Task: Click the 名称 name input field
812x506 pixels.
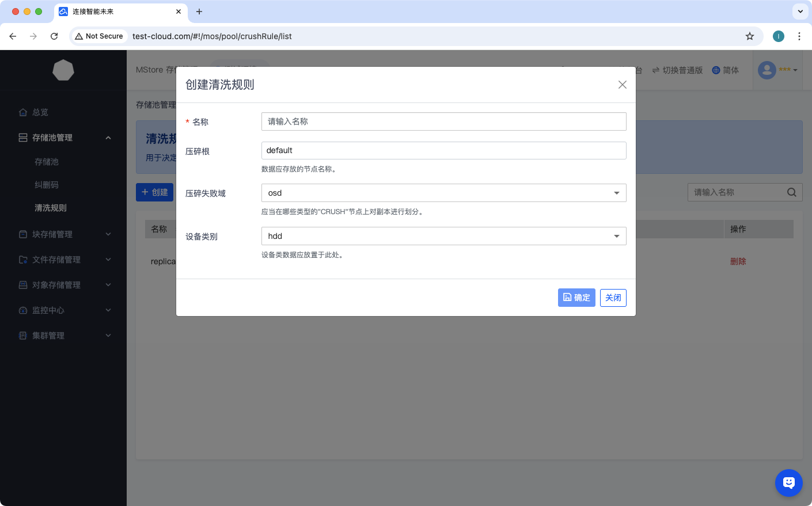Action: 443,121
